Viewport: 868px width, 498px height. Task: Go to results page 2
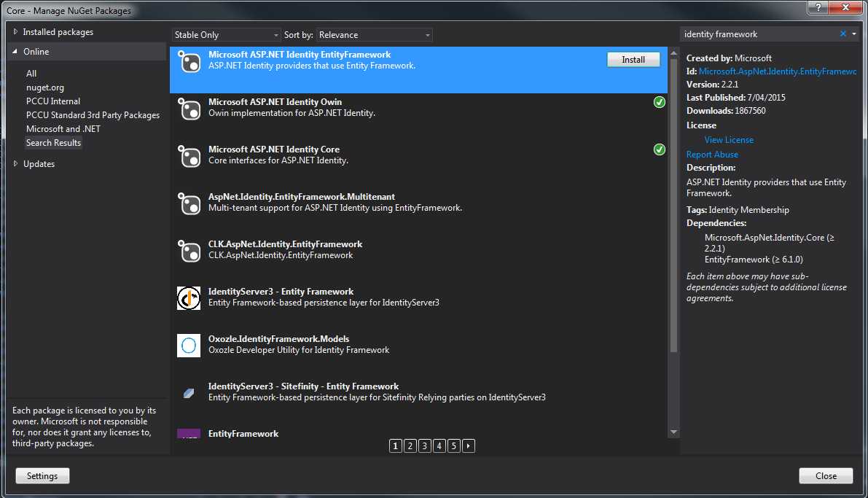(410, 446)
